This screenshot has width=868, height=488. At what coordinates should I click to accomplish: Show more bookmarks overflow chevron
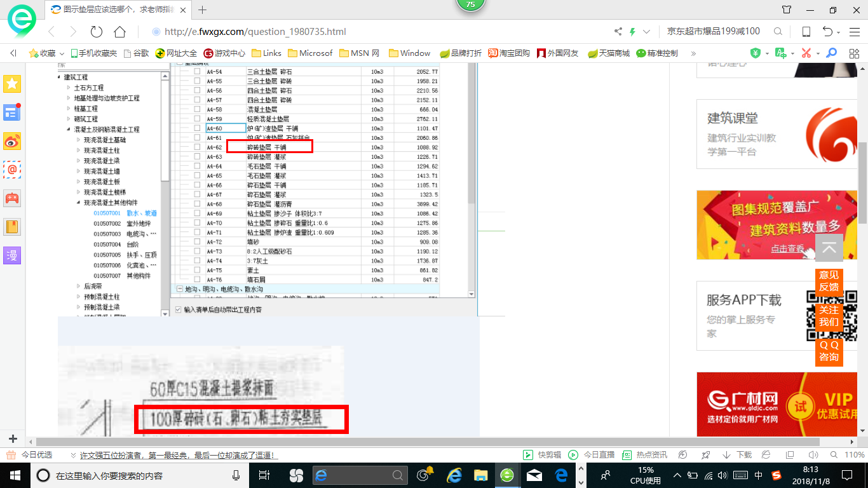(x=693, y=53)
